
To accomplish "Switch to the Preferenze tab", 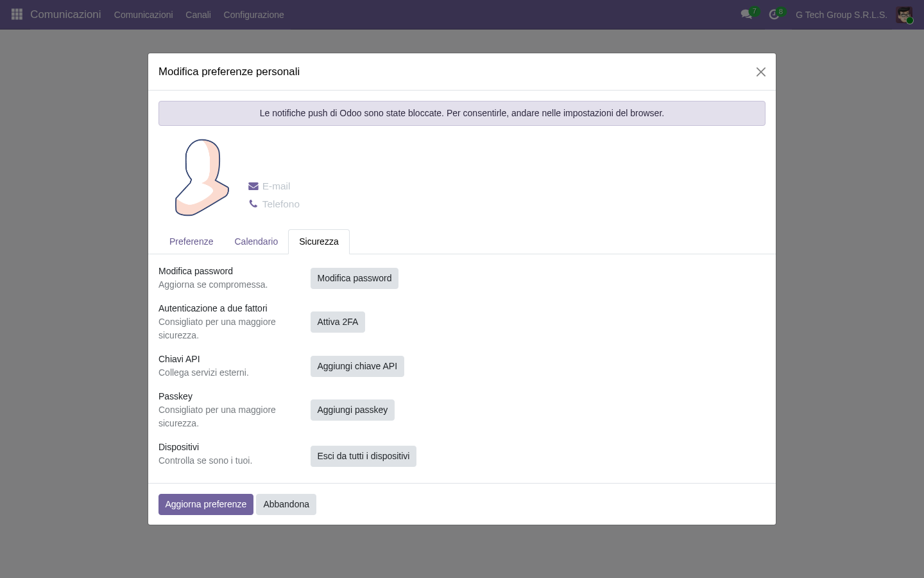I will pos(191,241).
